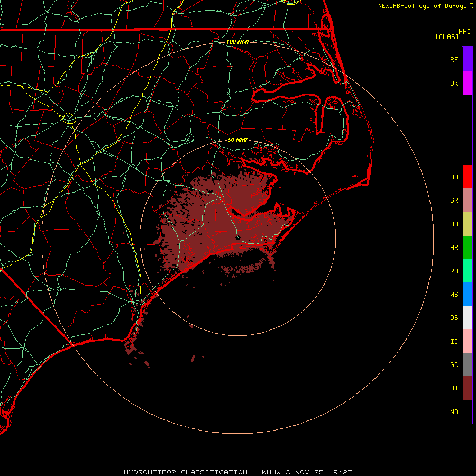Click the RF legend label
Viewport: 476px width, 476px height.
[454, 59]
